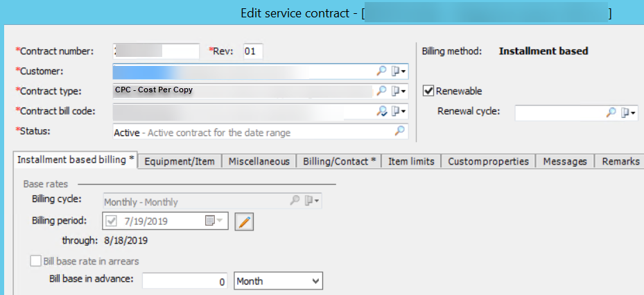Image resolution: width=644 pixels, height=295 pixels.
Task: Open the Item limits tab
Action: 411,162
